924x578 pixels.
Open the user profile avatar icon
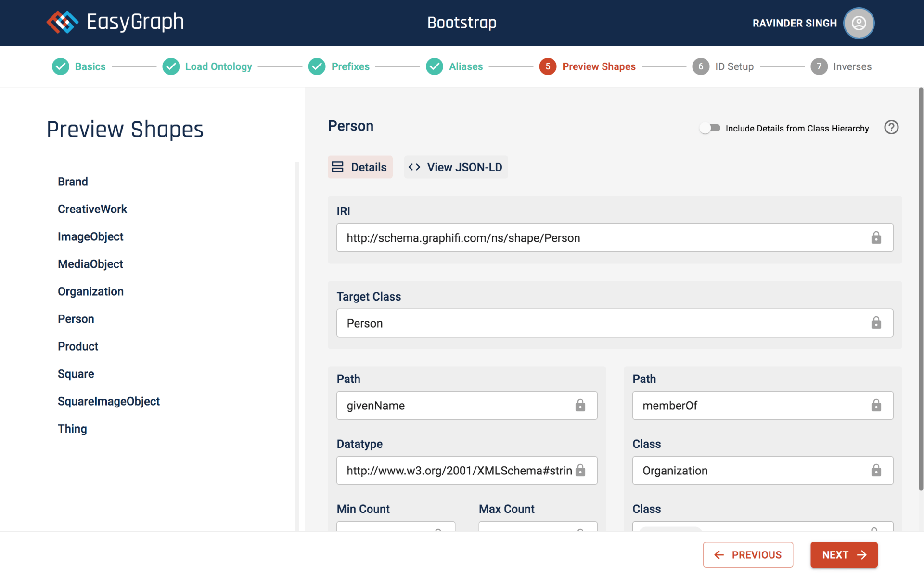[859, 23]
